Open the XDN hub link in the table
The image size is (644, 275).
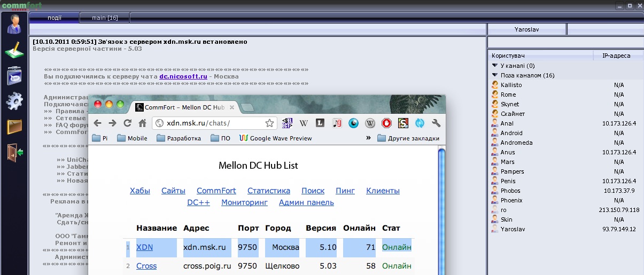[x=144, y=248]
